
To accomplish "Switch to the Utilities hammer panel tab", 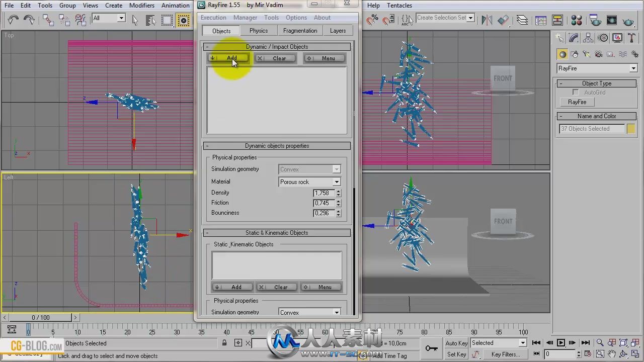I will (x=631, y=38).
